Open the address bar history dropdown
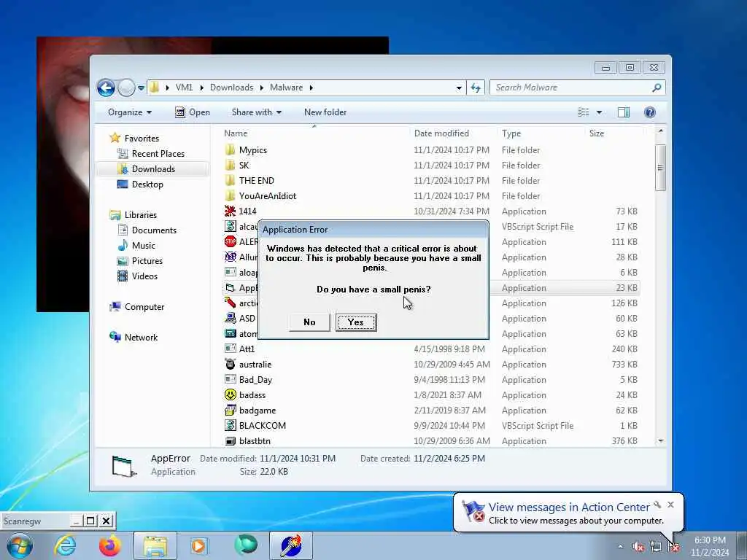The width and height of the screenshot is (747, 560). 459,88
